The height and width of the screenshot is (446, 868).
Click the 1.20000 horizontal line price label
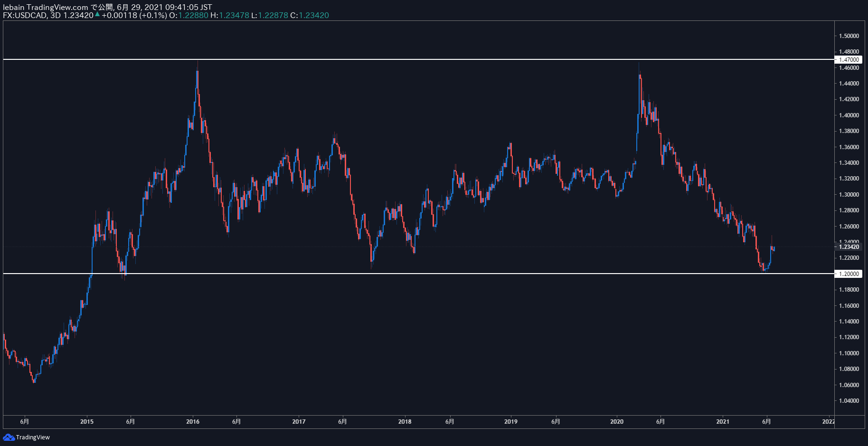point(849,274)
